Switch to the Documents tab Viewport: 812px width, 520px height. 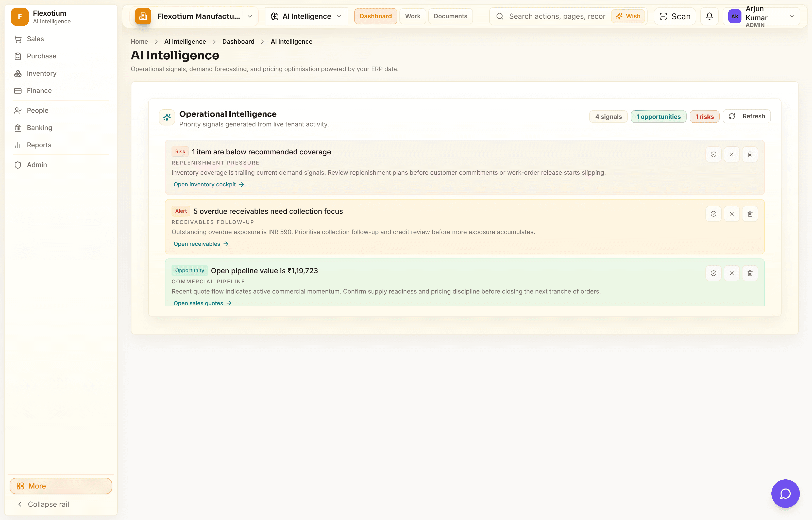pyautogui.click(x=450, y=16)
